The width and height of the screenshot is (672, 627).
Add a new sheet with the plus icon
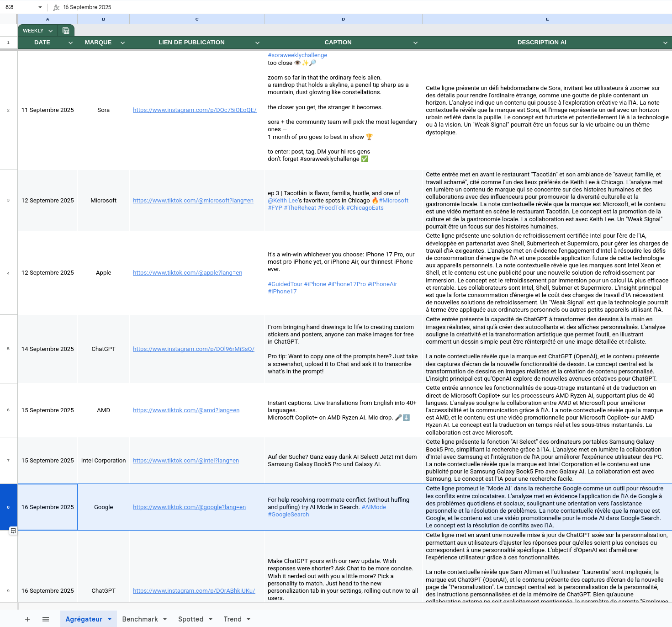(x=27, y=619)
